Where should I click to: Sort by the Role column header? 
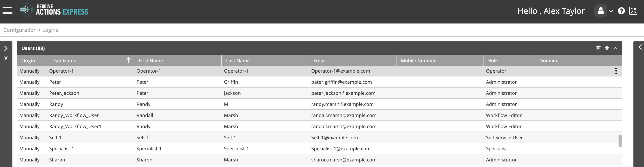[493, 61]
